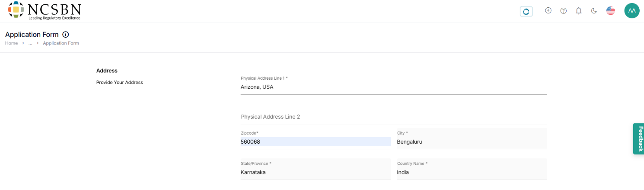Open the language selector US flag

610,11
